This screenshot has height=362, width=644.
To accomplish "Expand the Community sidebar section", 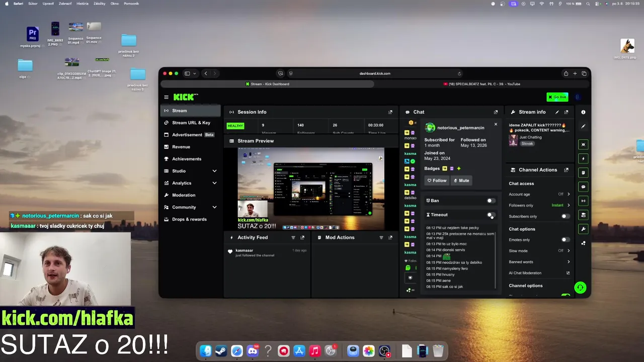I will pos(214,207).
